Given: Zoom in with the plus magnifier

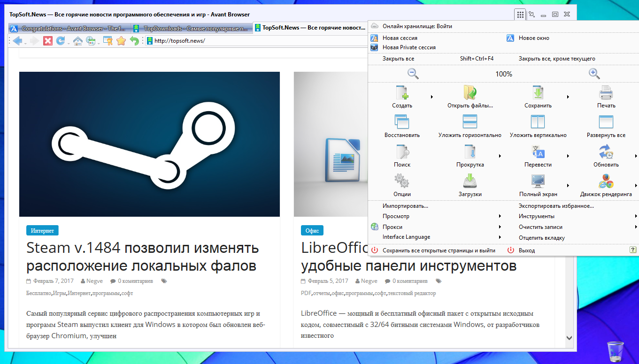Looking at the screenshot, I should [594, 74].
